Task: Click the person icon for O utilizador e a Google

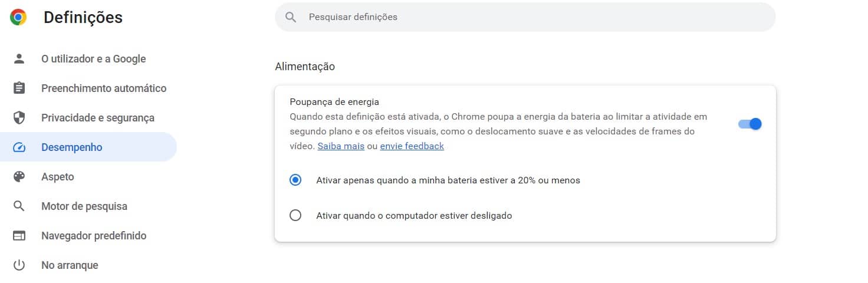Action: coord(19,59)
